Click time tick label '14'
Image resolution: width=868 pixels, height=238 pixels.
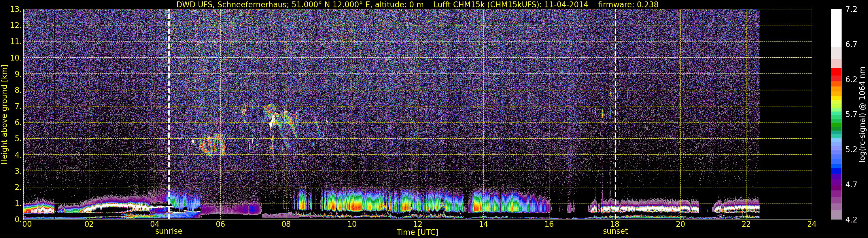[483, 224]
